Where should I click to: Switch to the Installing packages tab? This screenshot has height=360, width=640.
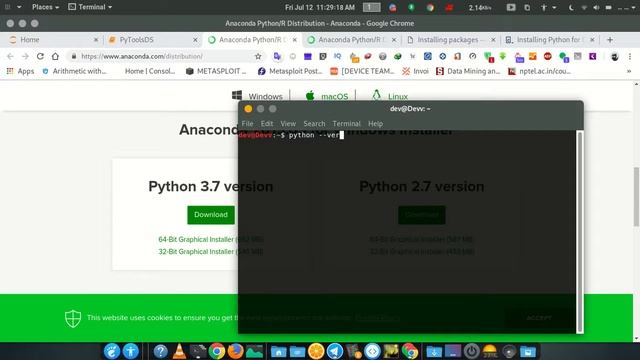[x=451, y=40]
